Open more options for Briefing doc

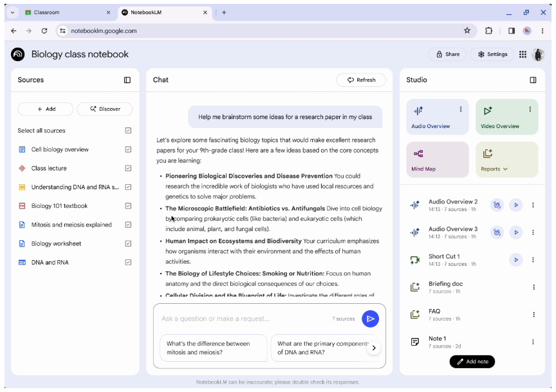(533, 287)
